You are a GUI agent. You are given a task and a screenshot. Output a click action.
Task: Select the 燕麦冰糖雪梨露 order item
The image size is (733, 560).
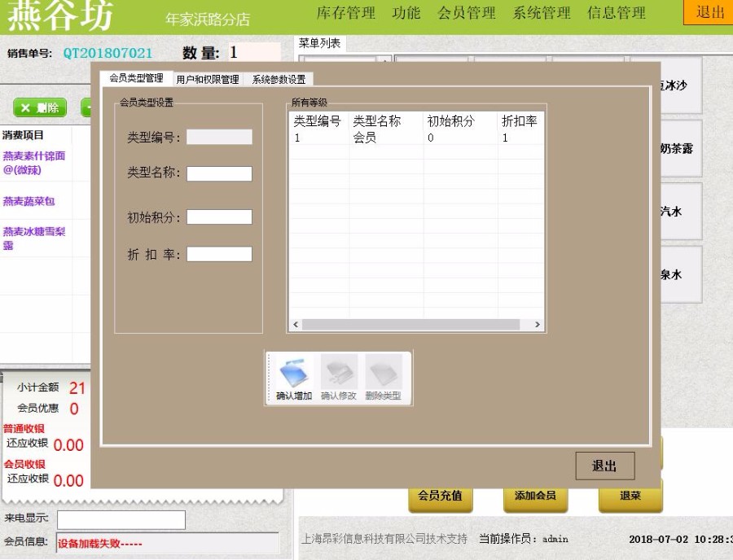coord(34,238)
